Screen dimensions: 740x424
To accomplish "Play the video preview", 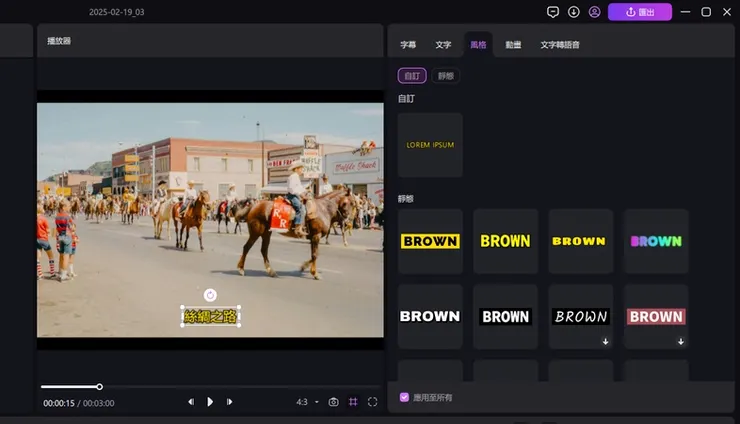I will [x=210, y=402].
